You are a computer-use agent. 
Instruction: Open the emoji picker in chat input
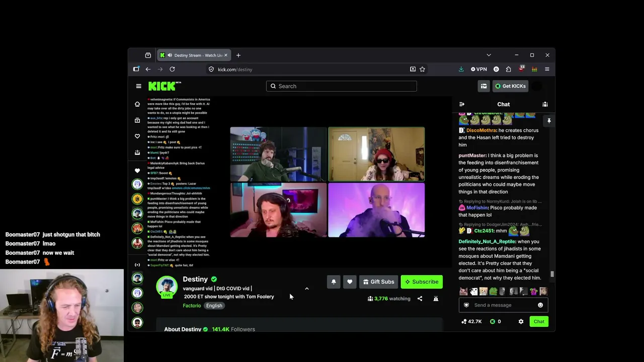pyautogui.click(x=540, y=305)
